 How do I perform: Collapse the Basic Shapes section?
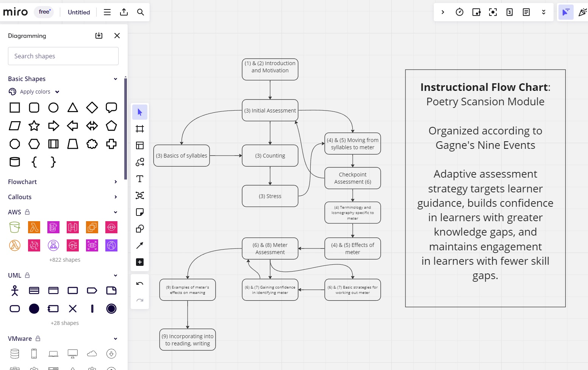[x=116, y=79]
